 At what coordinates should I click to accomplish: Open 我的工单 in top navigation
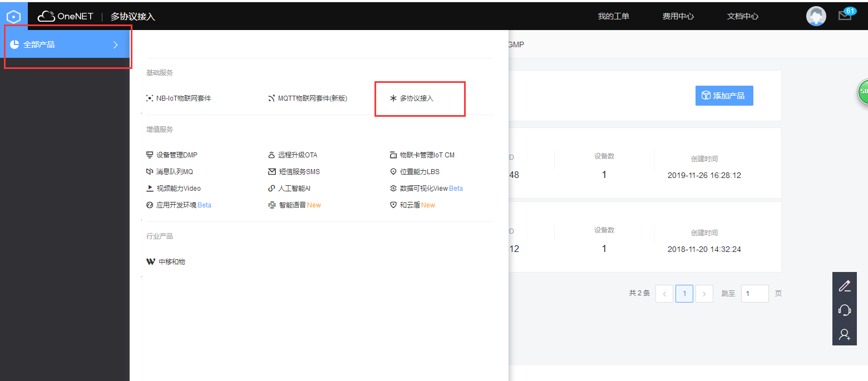613,16
